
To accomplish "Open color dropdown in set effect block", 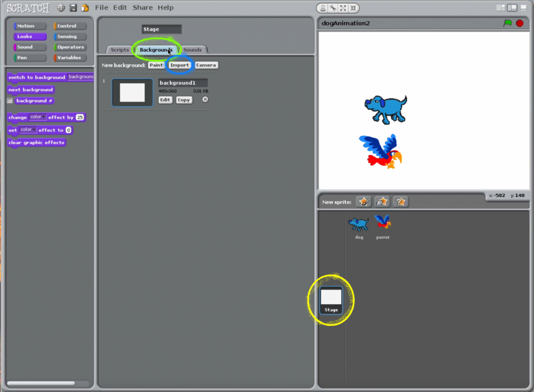I will click(x=28, y=130).
